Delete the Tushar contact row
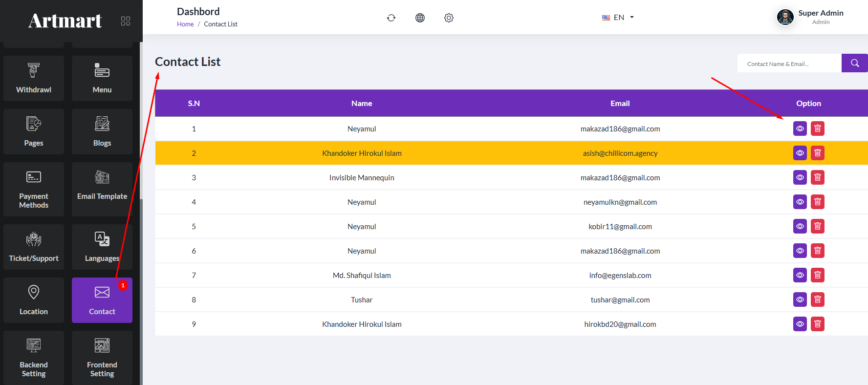Viewport: 868px width, 385px height. 817,299
